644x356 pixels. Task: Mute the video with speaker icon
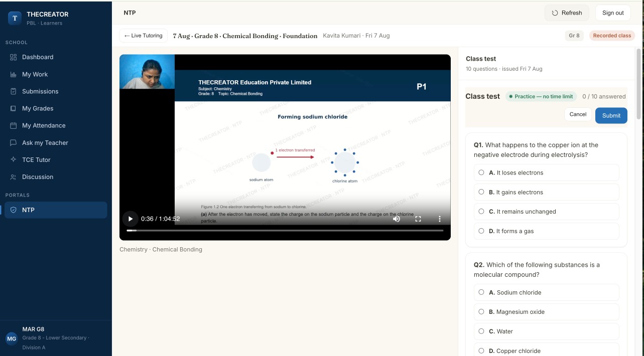pos(397,219)
